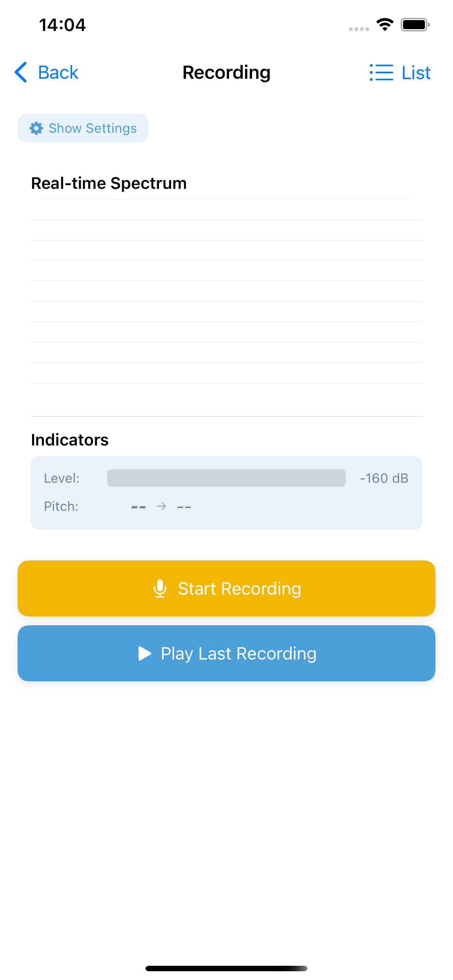Viewport: 453px width, 980px height.
Task: Tap the microphone icon on Start Recording
Action: click(x=160, y=588)
